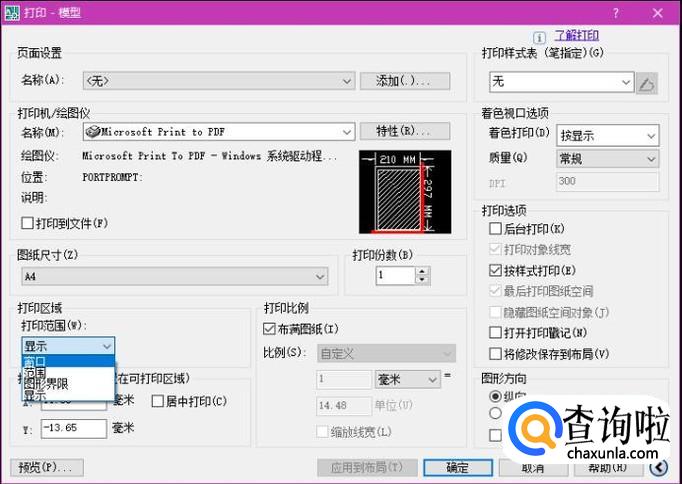682x484 pixels.
Task: Open 比例(S) 自定义 dropdown
Action: click(x=387, y=354)
